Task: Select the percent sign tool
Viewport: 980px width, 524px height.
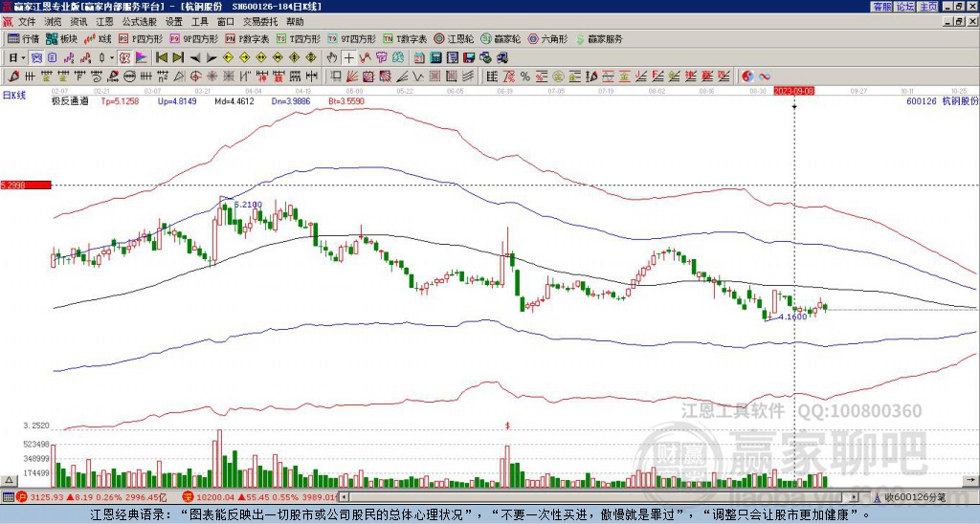Action: (x=525, y=76)
